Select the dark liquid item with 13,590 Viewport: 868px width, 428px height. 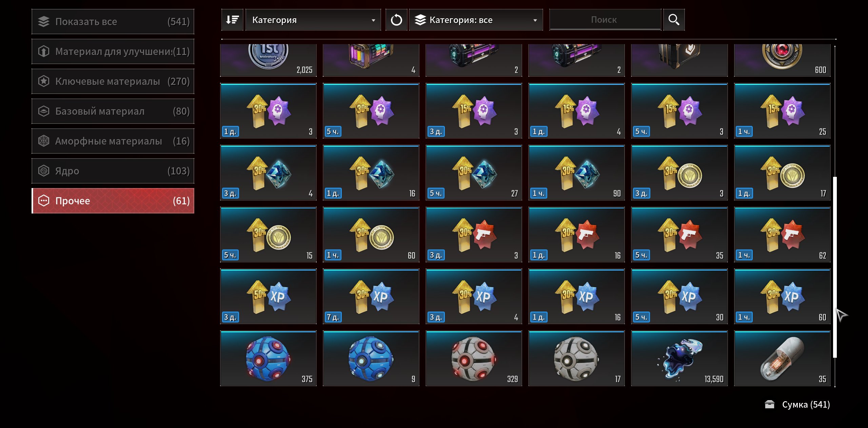(679, 358)
